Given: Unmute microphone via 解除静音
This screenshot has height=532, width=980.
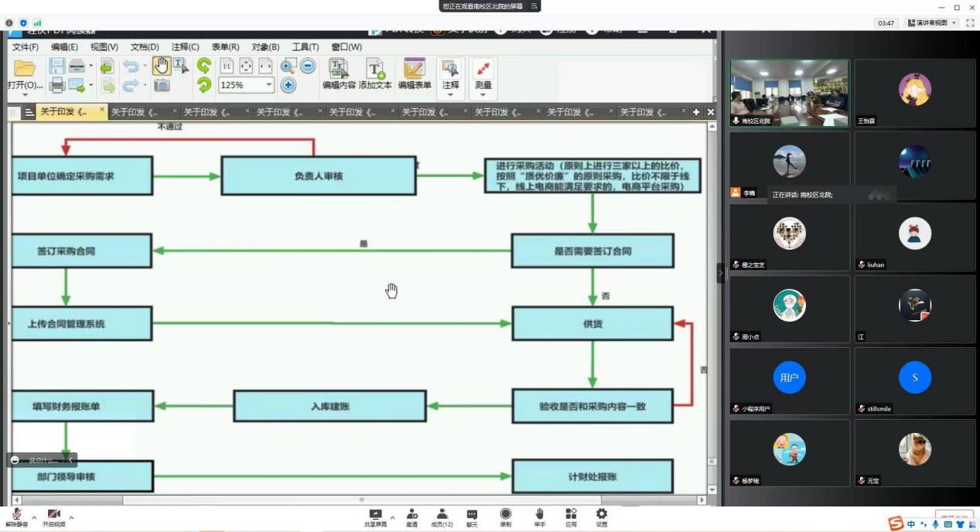Looking at the screenshot, I should pos(16,517).
